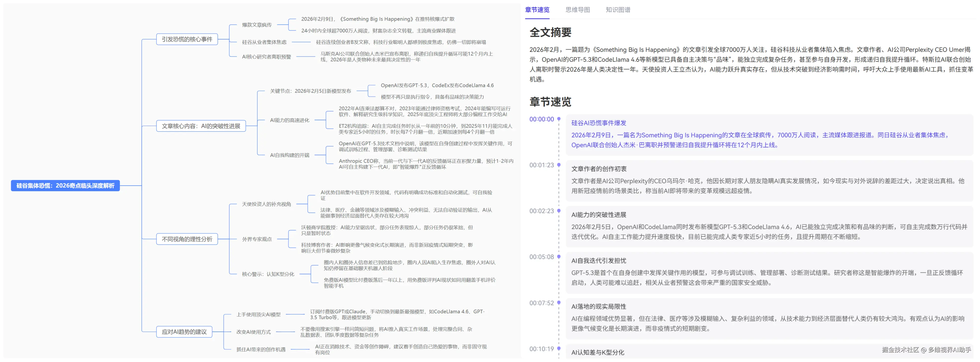Collapse the 引发恐慌的核心事件 branch
The width and height of the screenshot is (980, 362).
tap(187, 39)
